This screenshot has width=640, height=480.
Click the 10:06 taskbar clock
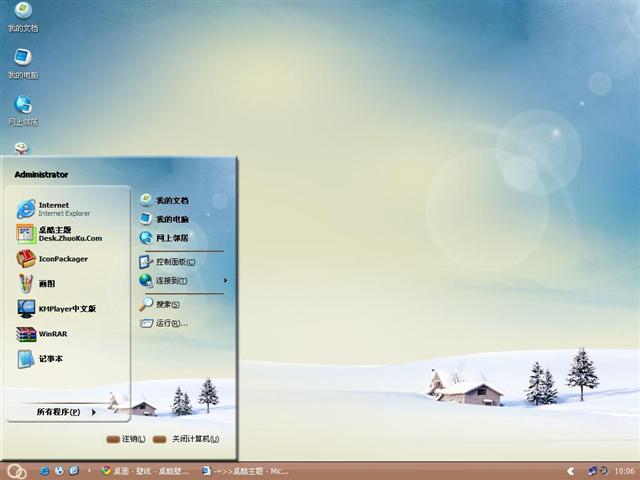tap(624, 471)
